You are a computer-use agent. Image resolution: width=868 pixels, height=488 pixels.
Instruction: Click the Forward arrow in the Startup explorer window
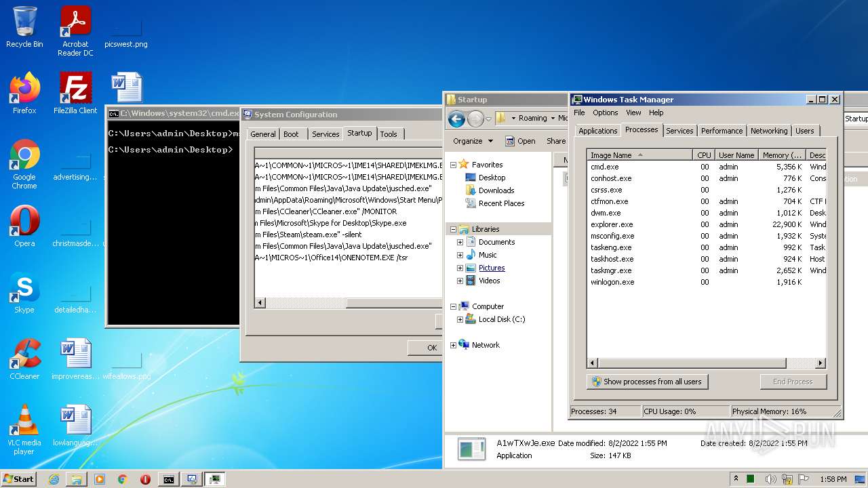click(x=475, y=119)
